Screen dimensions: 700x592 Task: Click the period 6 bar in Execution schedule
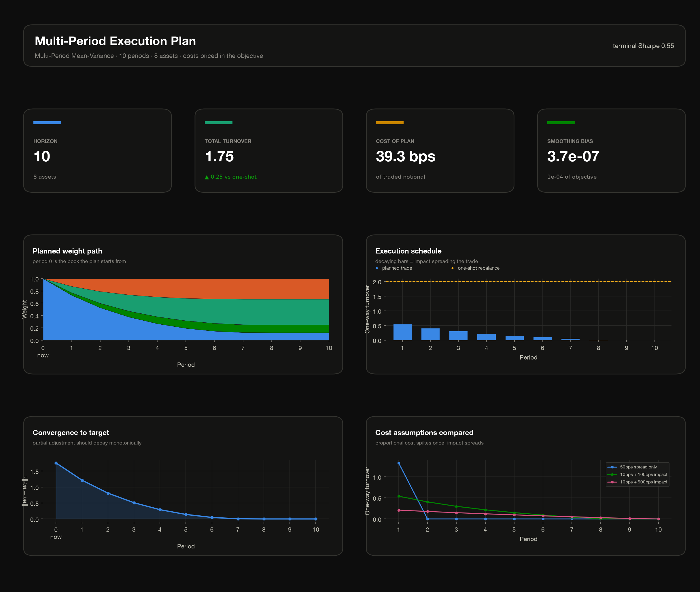[542, 338]
